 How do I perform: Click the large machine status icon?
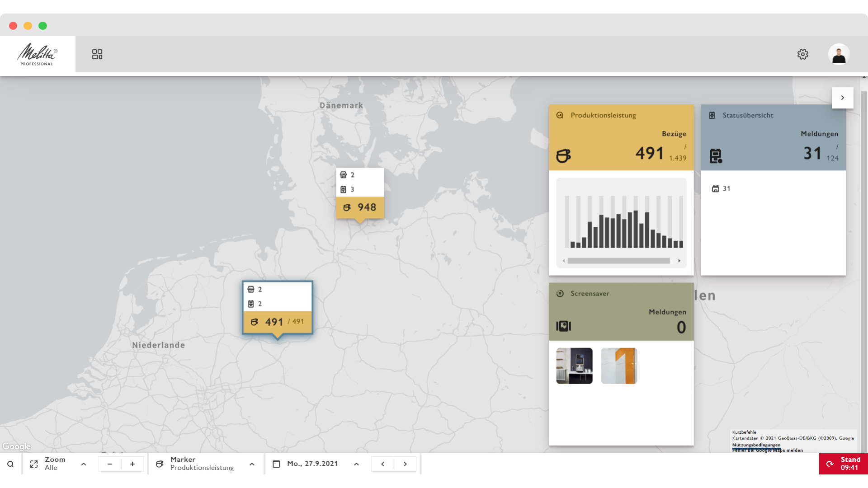pos(716,156)
